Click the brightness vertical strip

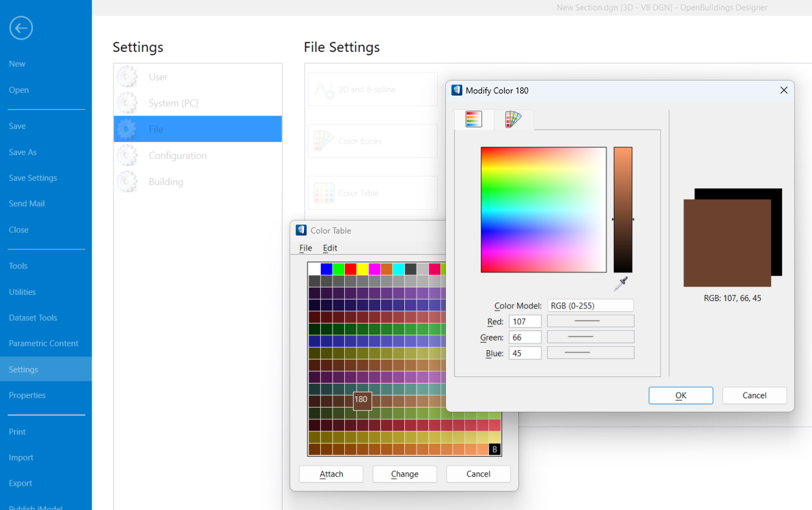pos(623,210)
